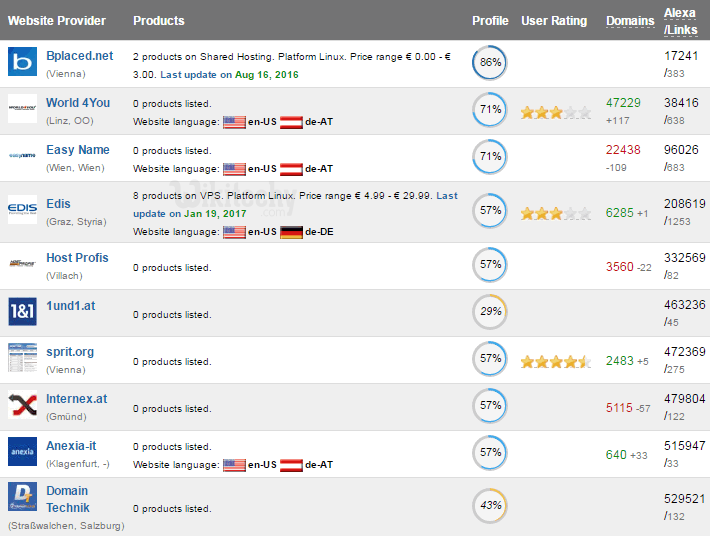Click domain count 5115 for Internex.at
710x536 pixels.
619,408
